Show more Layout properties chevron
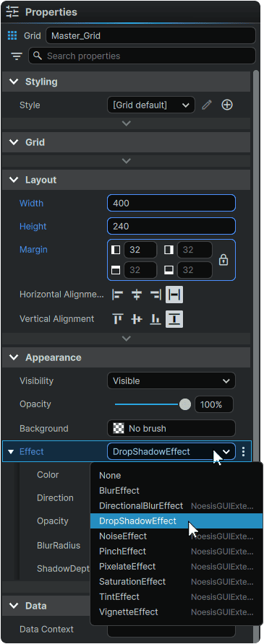This screenshot has height=644, width=264. (127, 339)
